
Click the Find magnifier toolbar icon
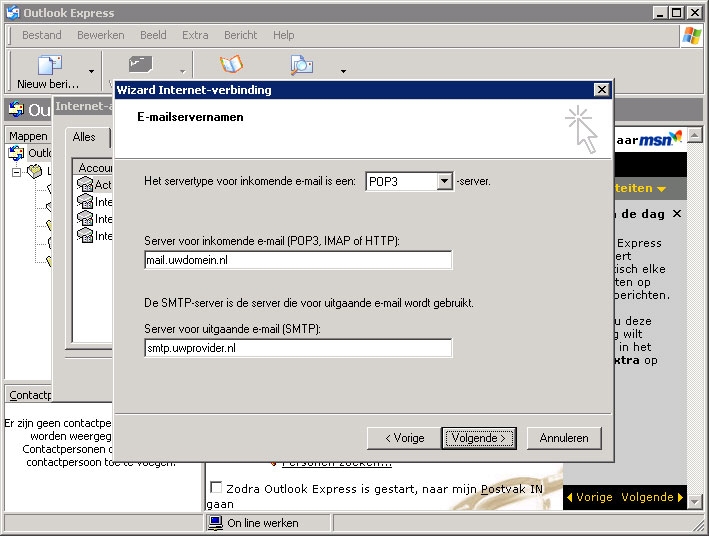coord(302,65)
